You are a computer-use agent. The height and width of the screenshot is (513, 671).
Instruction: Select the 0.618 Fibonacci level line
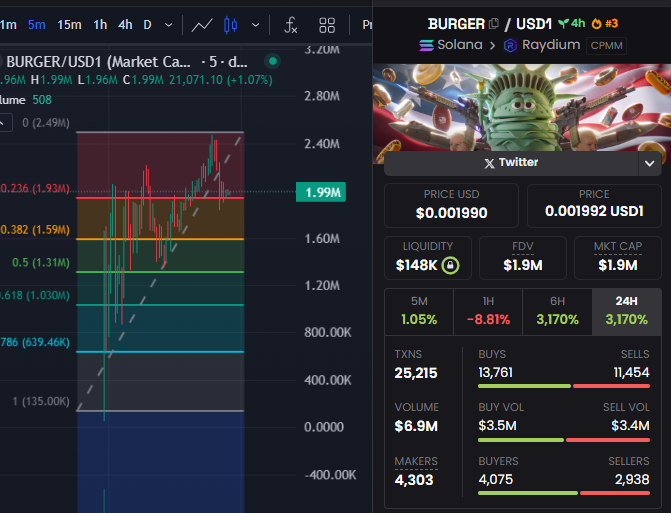click(x=160, y=305)
